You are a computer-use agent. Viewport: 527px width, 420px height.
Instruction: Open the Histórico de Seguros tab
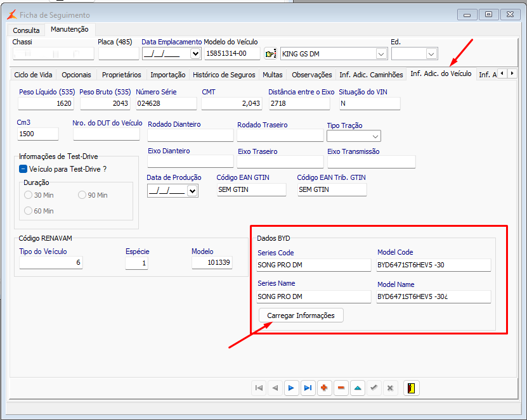[224, 75]
